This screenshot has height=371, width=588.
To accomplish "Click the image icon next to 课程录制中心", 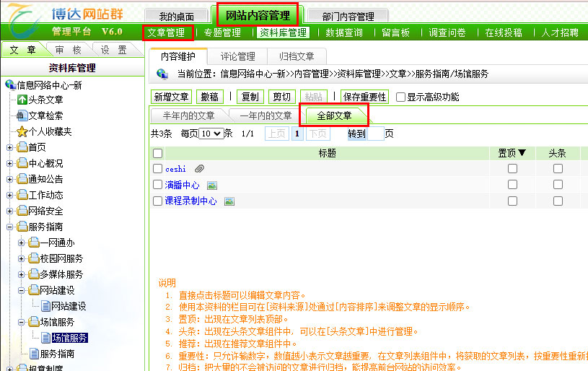I will click(x=229, y=201).
